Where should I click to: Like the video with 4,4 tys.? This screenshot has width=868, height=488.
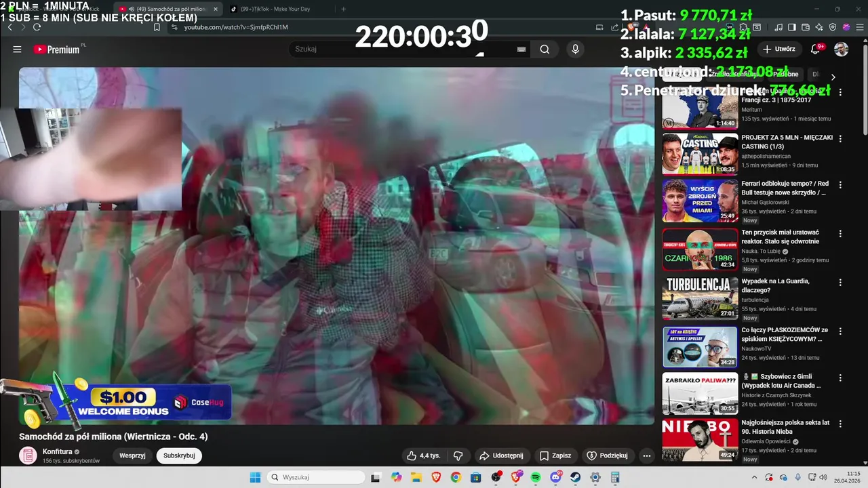click(424, 455)
